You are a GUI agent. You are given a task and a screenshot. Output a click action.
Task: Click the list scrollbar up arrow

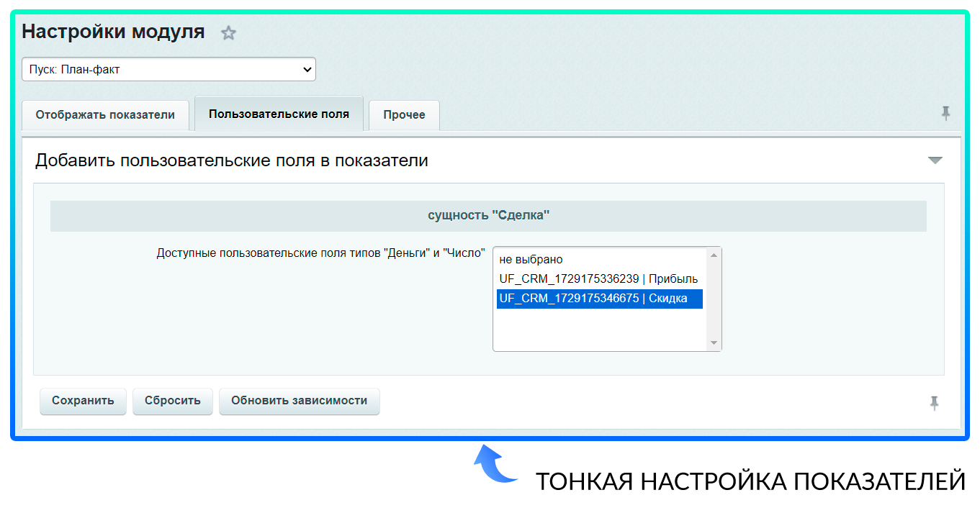pyautogui.click(x=714, y=255)
